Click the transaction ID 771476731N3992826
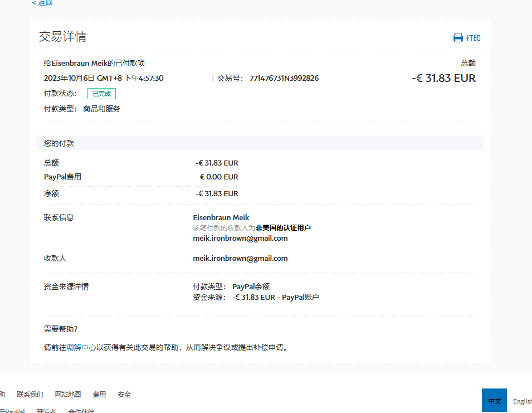The image size is (532, 413). [x=284, y=78]
